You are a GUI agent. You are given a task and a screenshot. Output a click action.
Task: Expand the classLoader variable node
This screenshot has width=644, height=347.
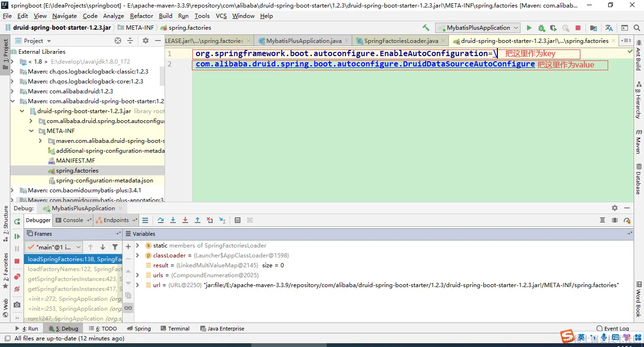click(138, 256)
